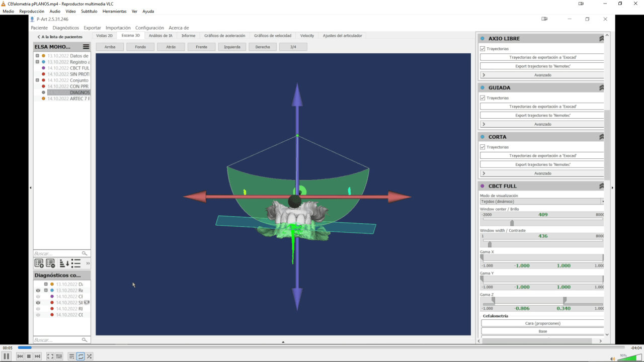Click the remove-from-list icon in the diagnostics toolbar
This screenshot has width=644, height=362.
point(50,263)
